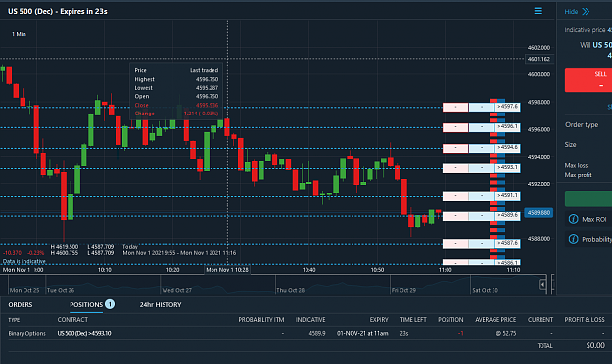The image size is (612, 364).
Task: Select the >4596.1 strike label
Action: pos(507,127)
